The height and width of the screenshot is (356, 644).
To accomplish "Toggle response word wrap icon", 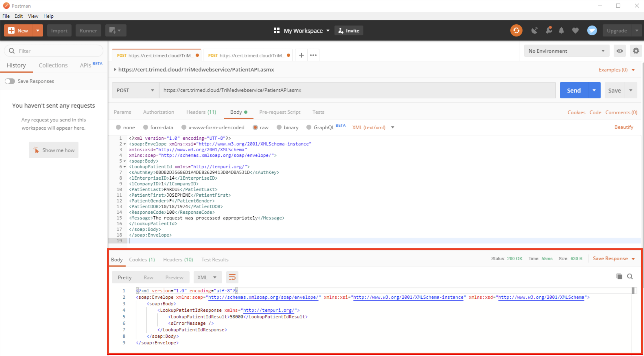I will (x=232, y=277).
